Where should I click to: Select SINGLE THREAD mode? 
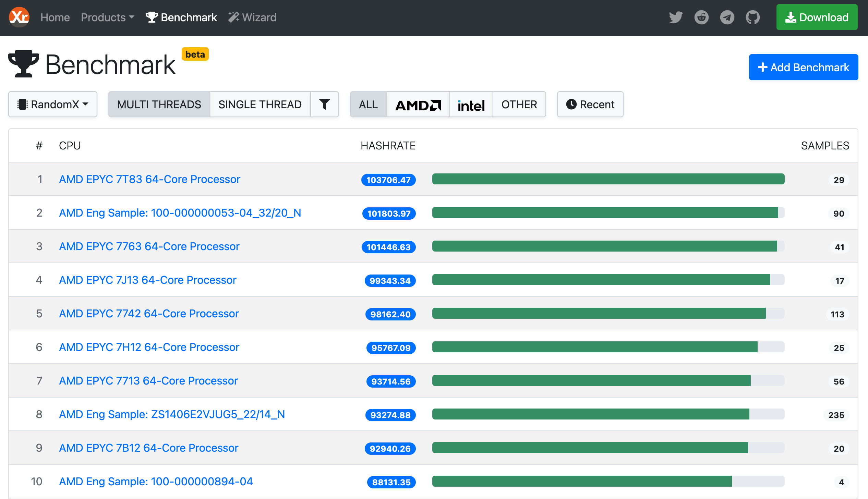coord(260,104)
